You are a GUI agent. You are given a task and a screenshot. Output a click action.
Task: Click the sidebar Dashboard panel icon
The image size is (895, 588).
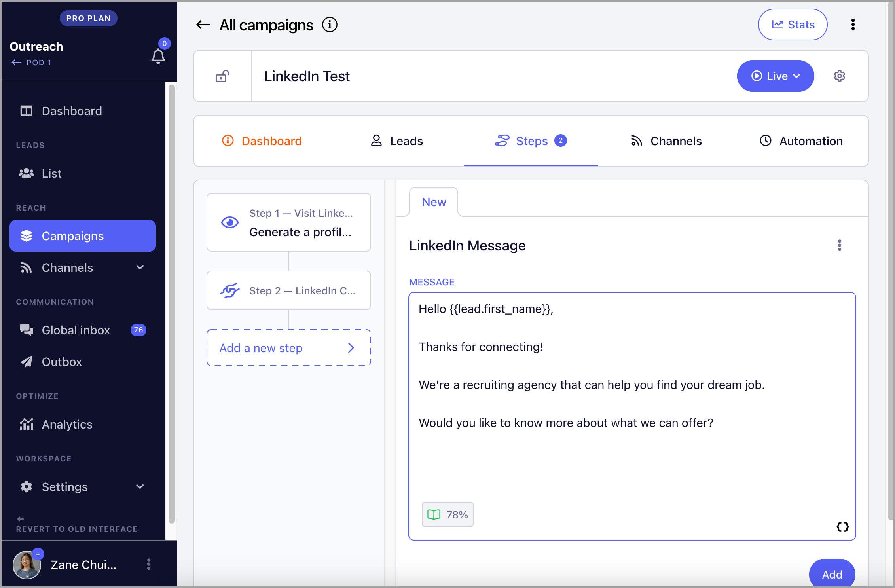coord(27,111)
